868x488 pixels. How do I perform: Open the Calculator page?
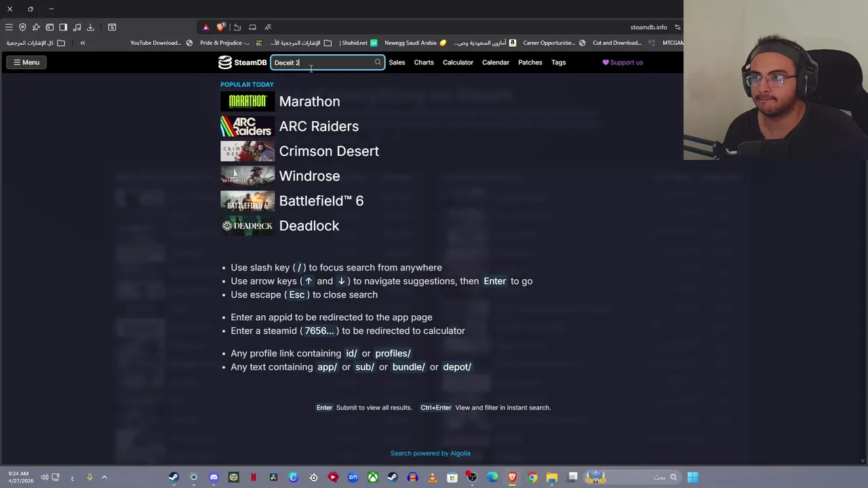pos(458,62)
